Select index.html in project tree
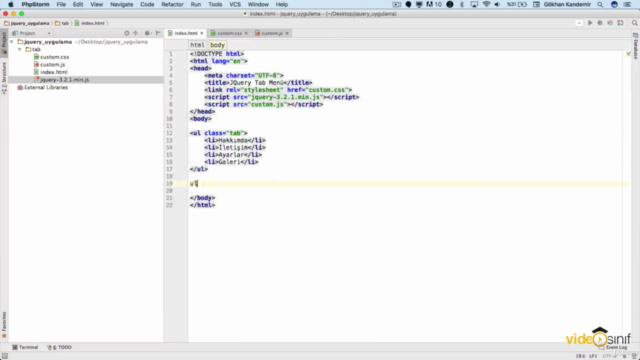 [53, 72]
